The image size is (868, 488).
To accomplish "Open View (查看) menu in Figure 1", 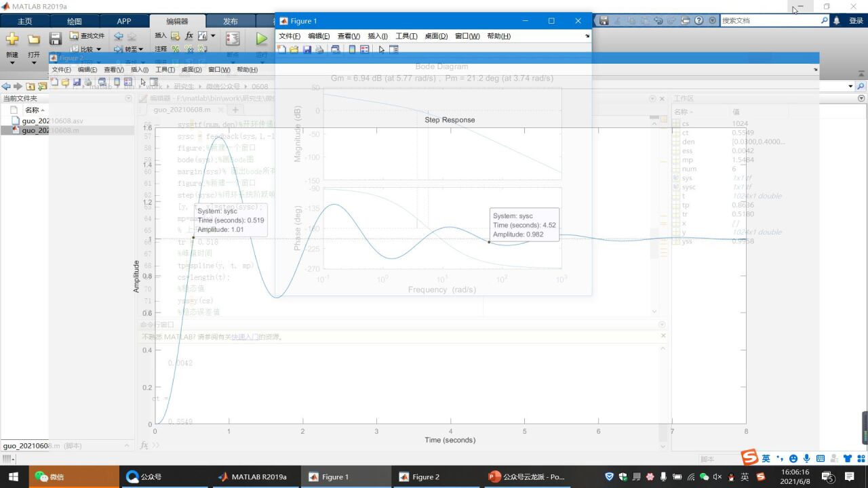I will click(x=349, y=36).
